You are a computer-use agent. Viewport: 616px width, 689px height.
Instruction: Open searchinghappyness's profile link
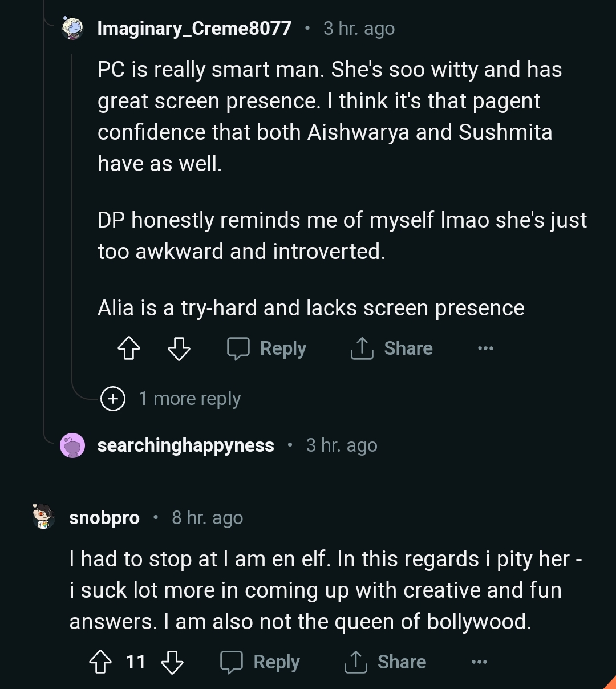pos(186,445)
